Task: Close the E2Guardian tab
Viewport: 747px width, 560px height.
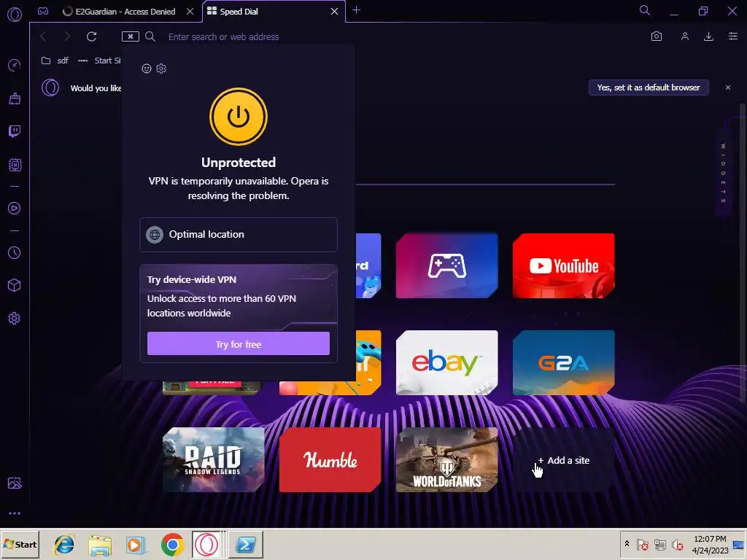Action: coord(190,12)
